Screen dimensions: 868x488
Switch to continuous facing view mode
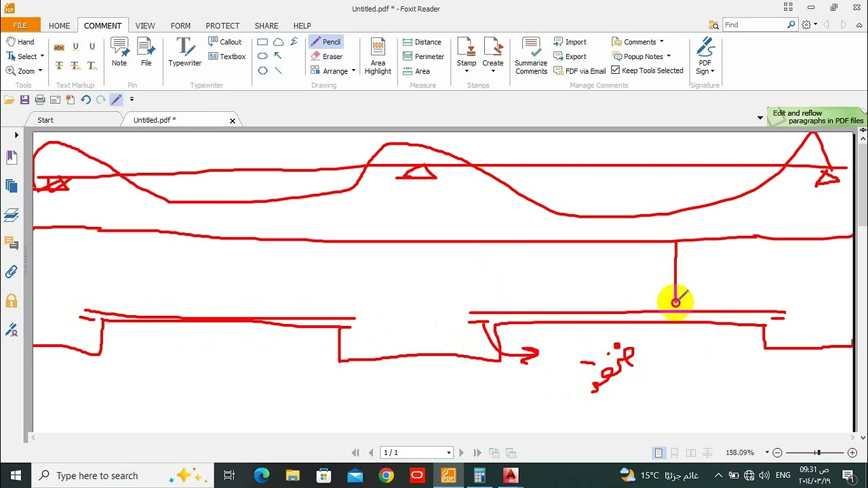click(707, 453)
